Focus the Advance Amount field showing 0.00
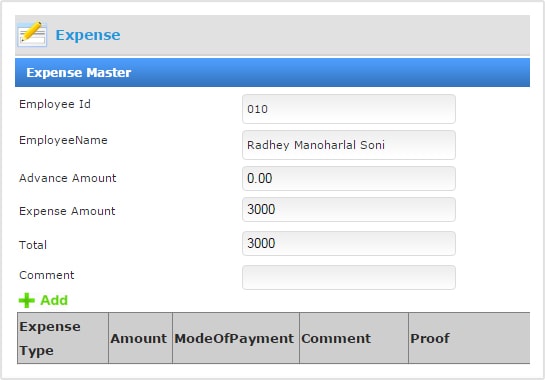545x380 pixels. pyautogui.click(x=349, y=178)
